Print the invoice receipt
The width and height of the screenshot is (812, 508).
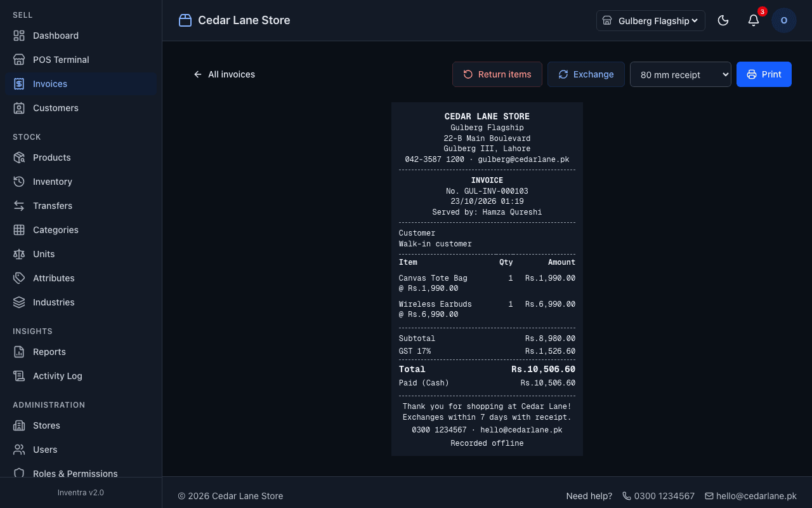[764, 74]
